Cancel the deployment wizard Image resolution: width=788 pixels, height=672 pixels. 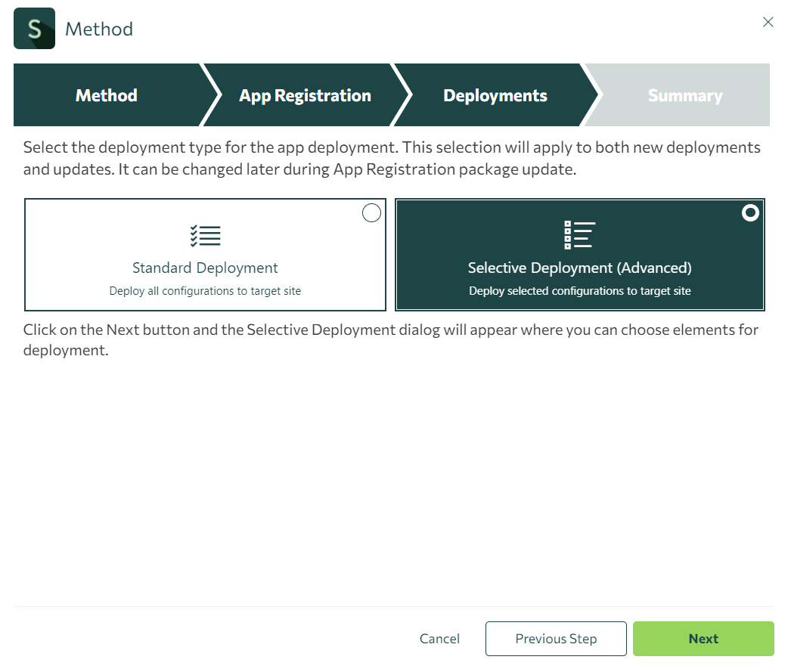pyautogui.click(x=439, y=638)
